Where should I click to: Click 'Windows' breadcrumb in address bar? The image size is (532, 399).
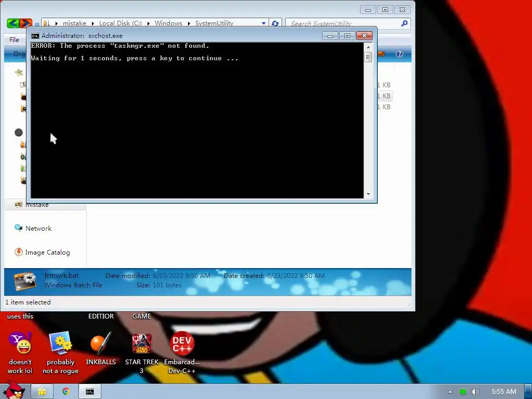[169, 23]
